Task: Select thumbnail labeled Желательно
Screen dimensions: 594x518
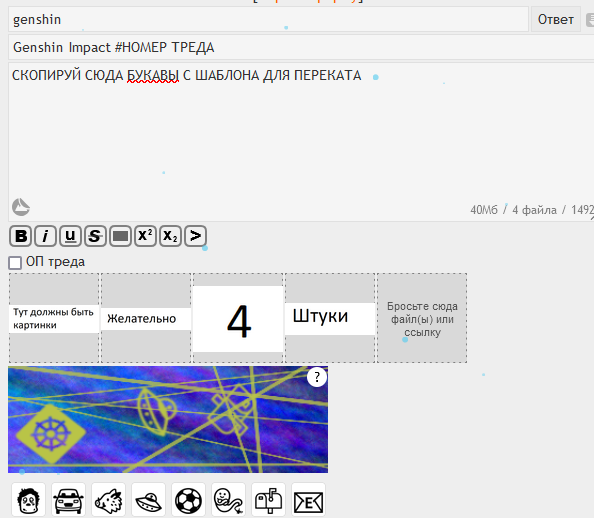Action: [146, 318]
